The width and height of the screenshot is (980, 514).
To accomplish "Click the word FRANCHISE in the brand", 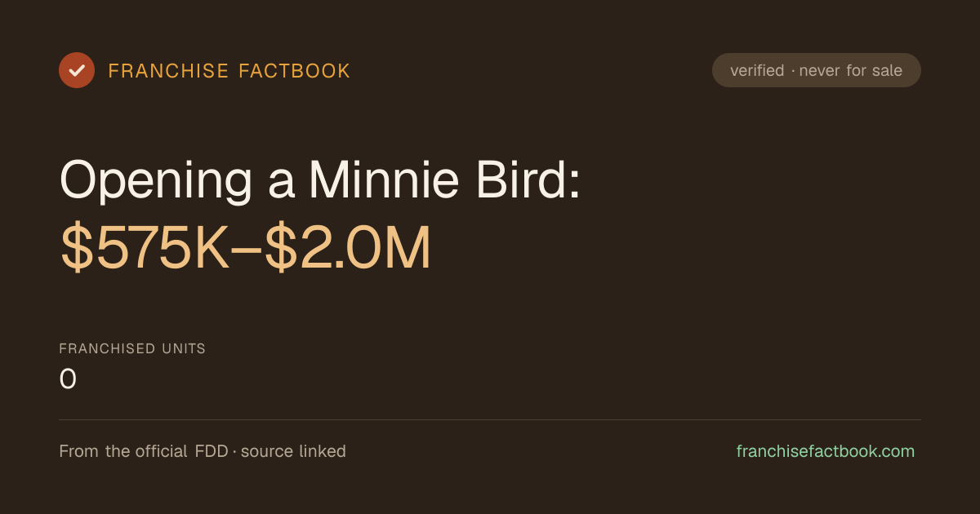I will [x=168, y=71].
